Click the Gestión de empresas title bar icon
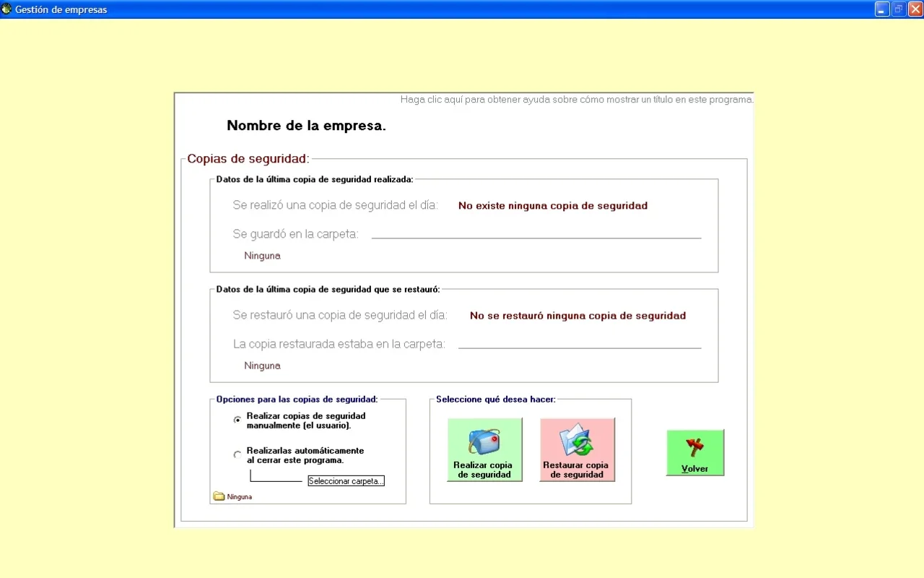 pos(6,9)
